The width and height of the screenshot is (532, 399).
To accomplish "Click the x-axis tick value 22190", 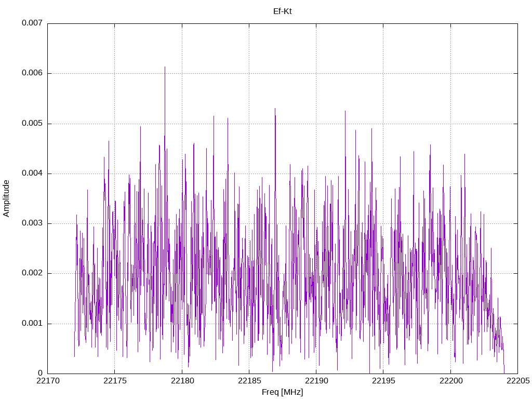I will pyautogui.click(x=316, y=381).
